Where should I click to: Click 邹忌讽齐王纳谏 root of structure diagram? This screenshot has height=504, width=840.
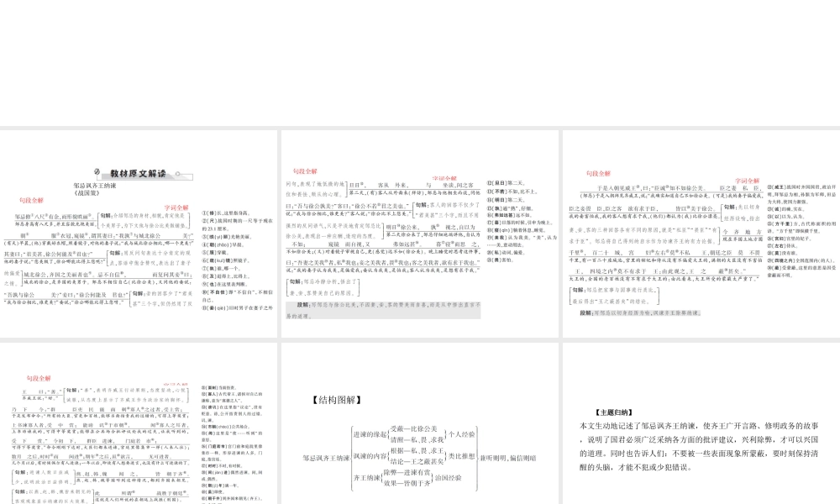coord(326,459)
